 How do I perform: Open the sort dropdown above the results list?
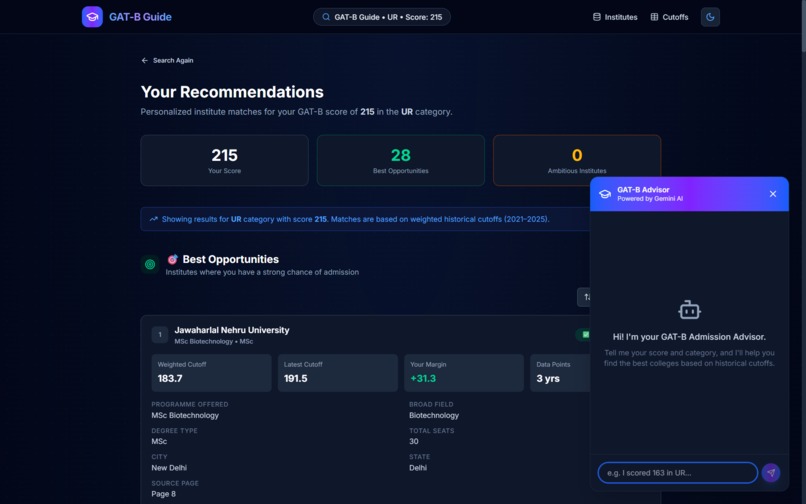pos(584,297)
